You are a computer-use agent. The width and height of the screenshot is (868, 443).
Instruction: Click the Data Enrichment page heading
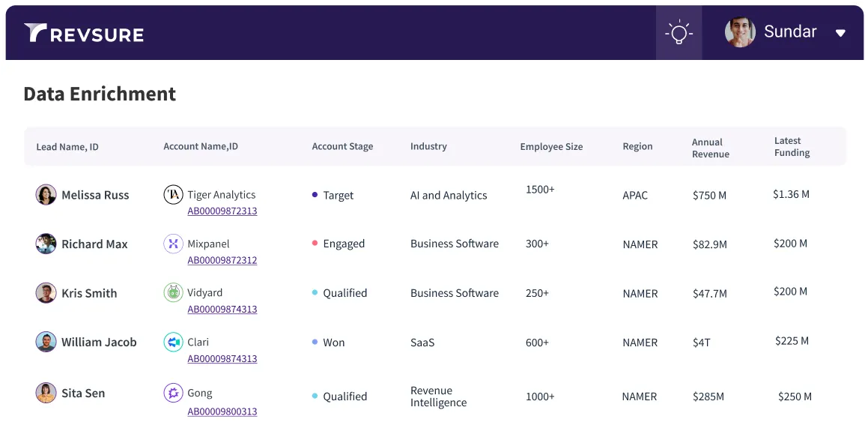click(100, 94)
